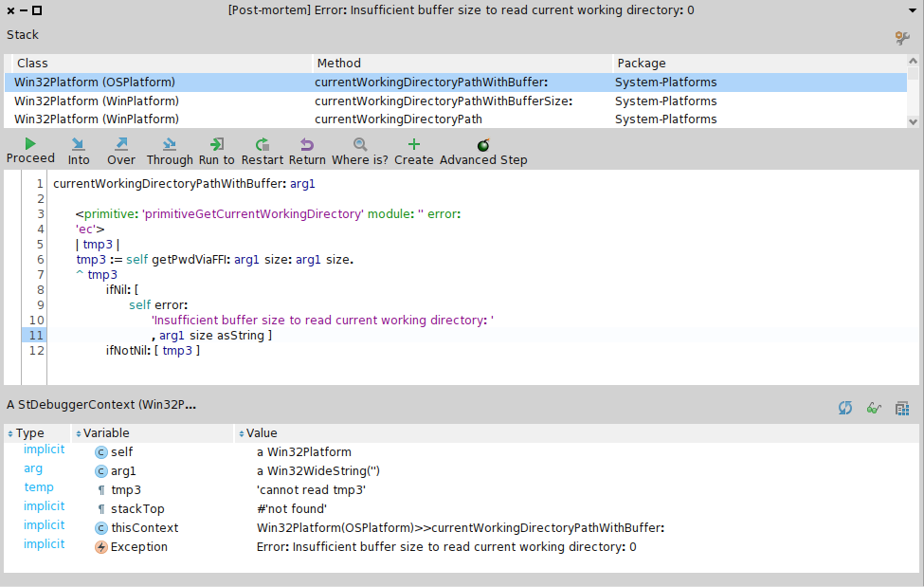924x587 pixels.
Task: Open the stack settings wrench icon
Action: pos(902,38)
